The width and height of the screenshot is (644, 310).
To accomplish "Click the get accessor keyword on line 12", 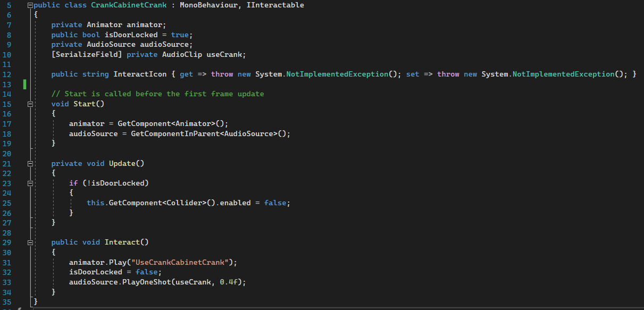I will click(186, 74).
